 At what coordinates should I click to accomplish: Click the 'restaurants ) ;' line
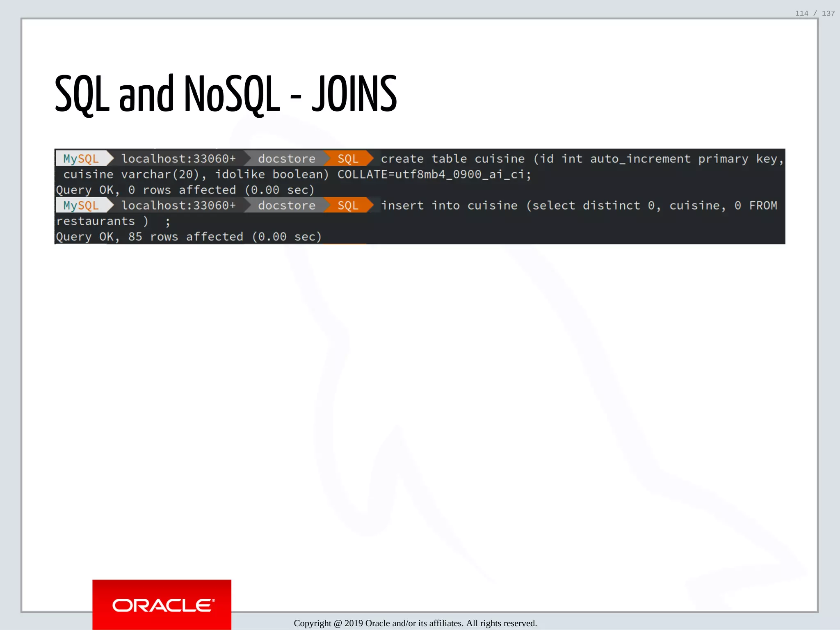113,221
